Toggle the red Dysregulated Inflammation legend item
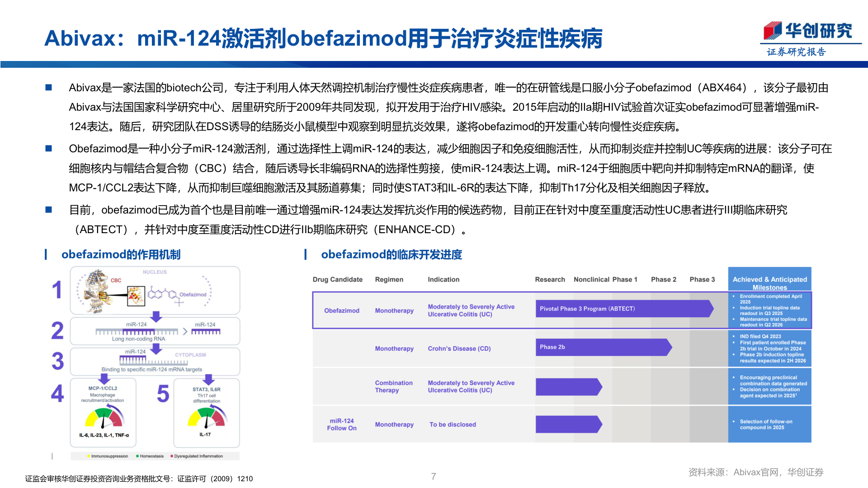 point(198,456)
